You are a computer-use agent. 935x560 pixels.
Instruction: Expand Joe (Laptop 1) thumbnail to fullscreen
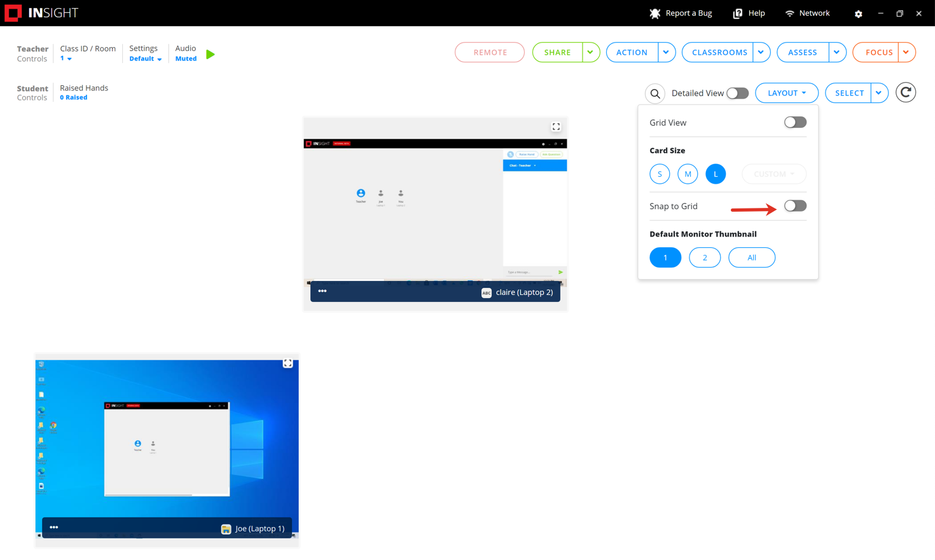click(288, 363)
